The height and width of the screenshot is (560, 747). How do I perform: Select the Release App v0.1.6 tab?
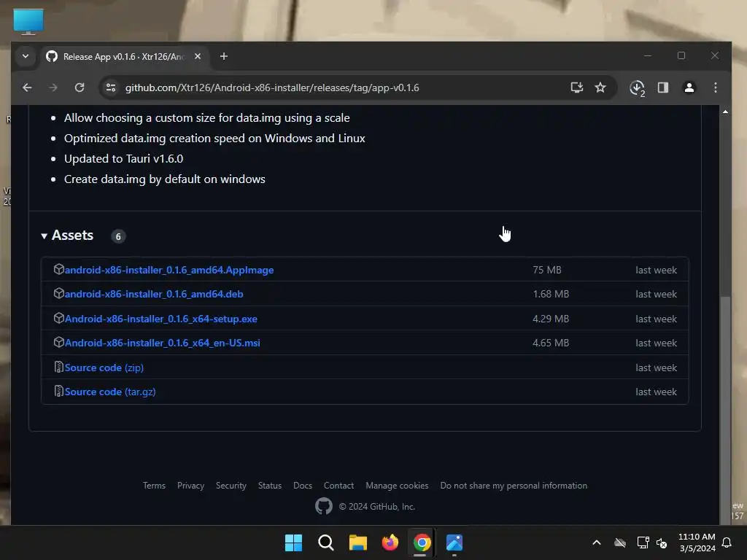click(125, 57)
